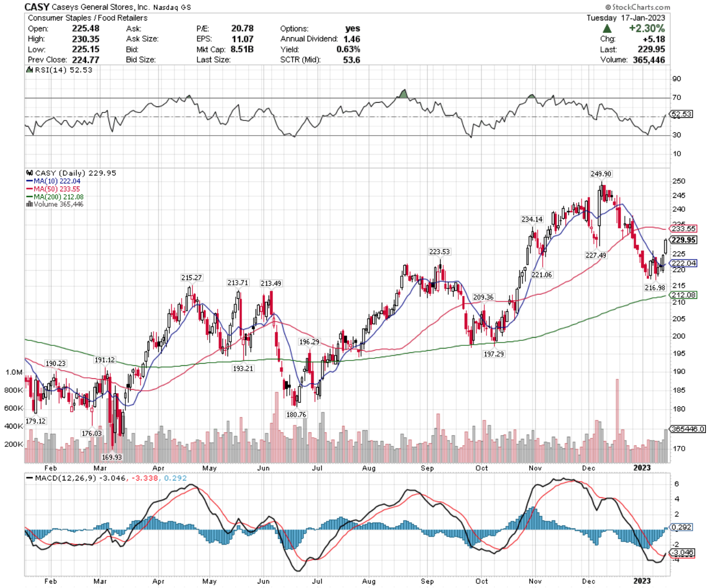Click the 365446.0 volume axis tag
This screenshot has width=707, height=588.
point(688,429)
